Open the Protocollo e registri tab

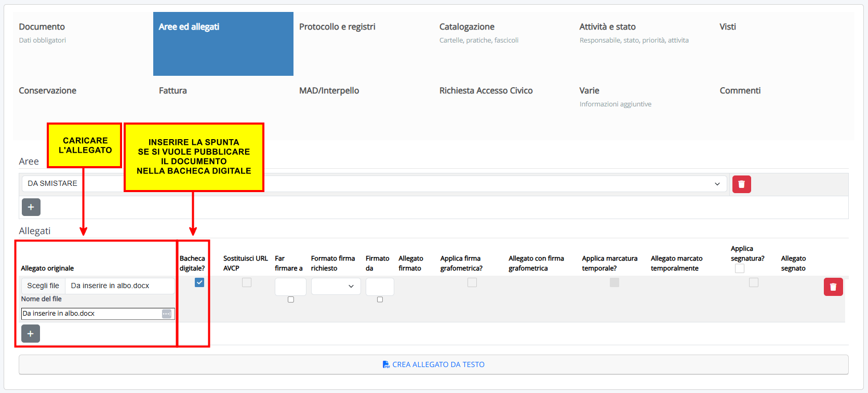337,27
